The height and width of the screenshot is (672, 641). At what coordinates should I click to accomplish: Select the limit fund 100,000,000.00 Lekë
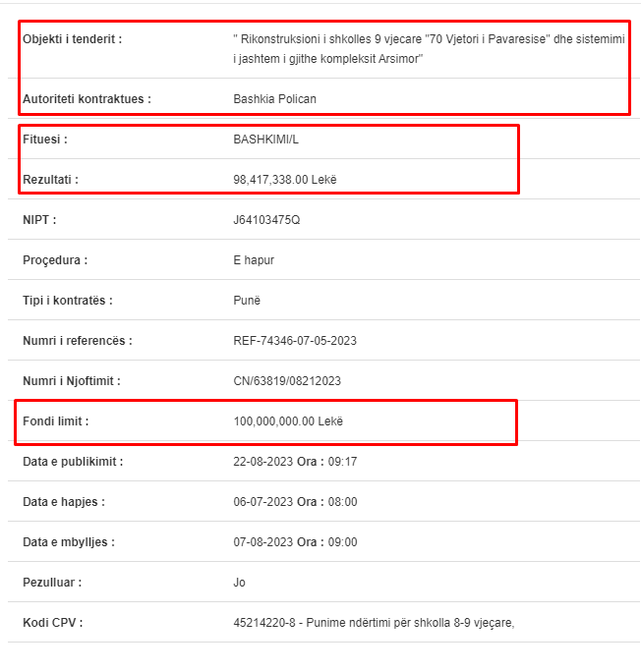(x=288, y=421)
